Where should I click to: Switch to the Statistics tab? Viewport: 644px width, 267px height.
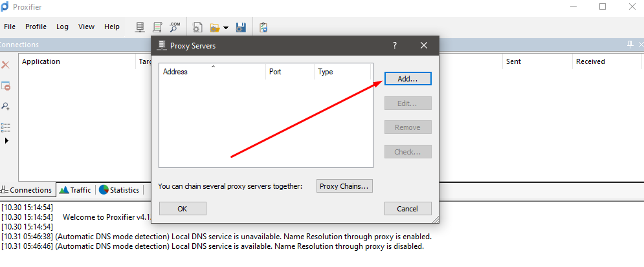[119, 190]
